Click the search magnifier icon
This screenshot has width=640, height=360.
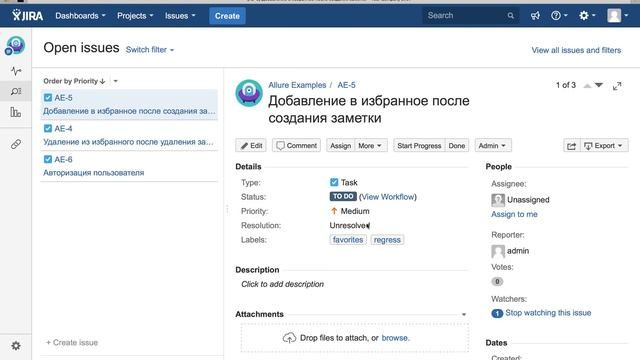click(x=510, y=16)
